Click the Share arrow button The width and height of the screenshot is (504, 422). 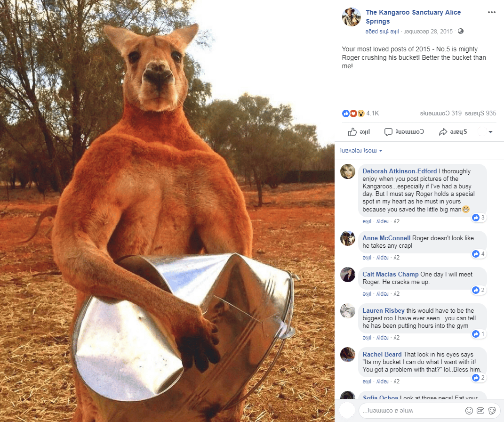[453, 132]
